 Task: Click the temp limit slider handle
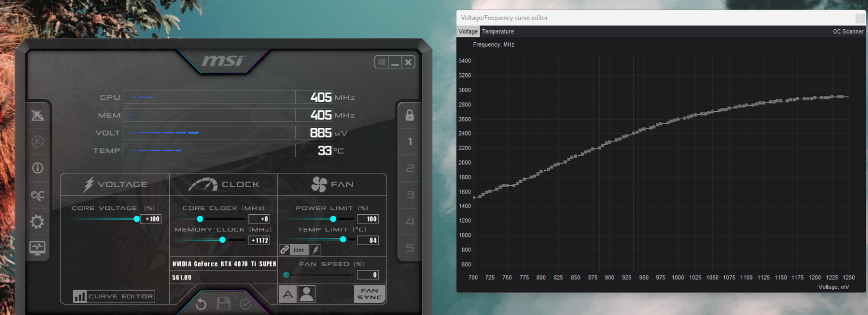point(343,240)
